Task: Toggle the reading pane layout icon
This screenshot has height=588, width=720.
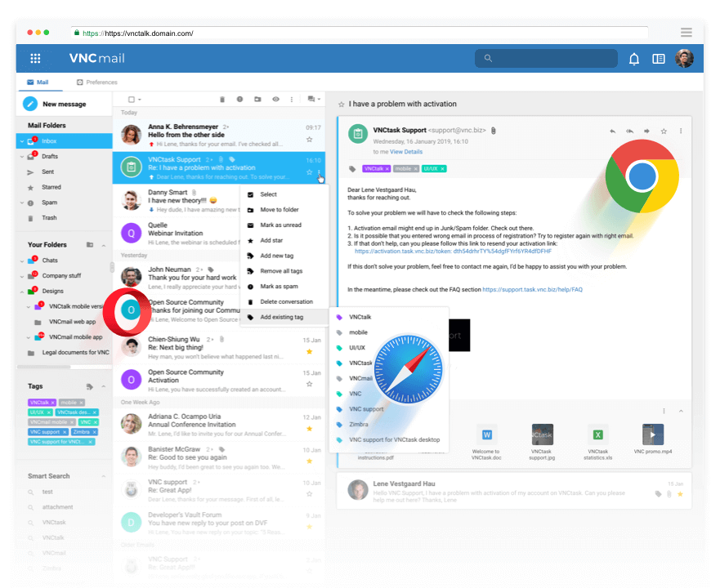Action: [x=659, y=59]
